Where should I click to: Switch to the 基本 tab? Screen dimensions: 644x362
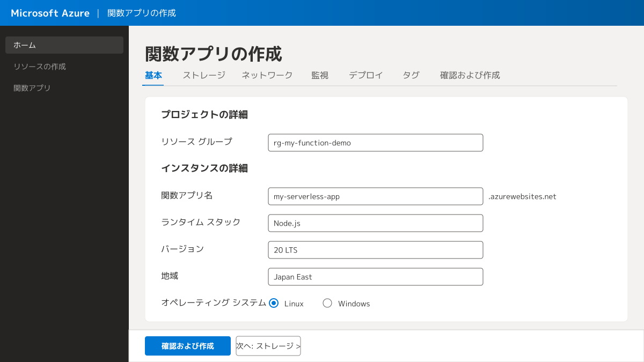(x=153, y=76)
